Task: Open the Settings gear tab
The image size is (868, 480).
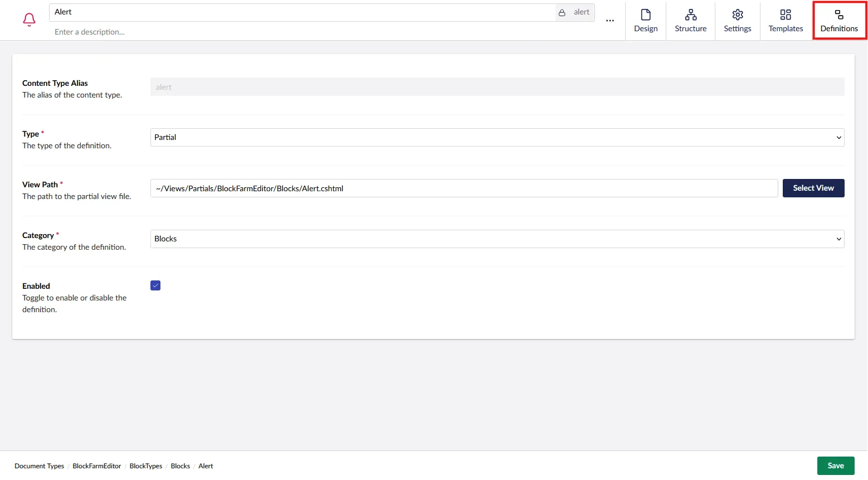Action: 737,21
